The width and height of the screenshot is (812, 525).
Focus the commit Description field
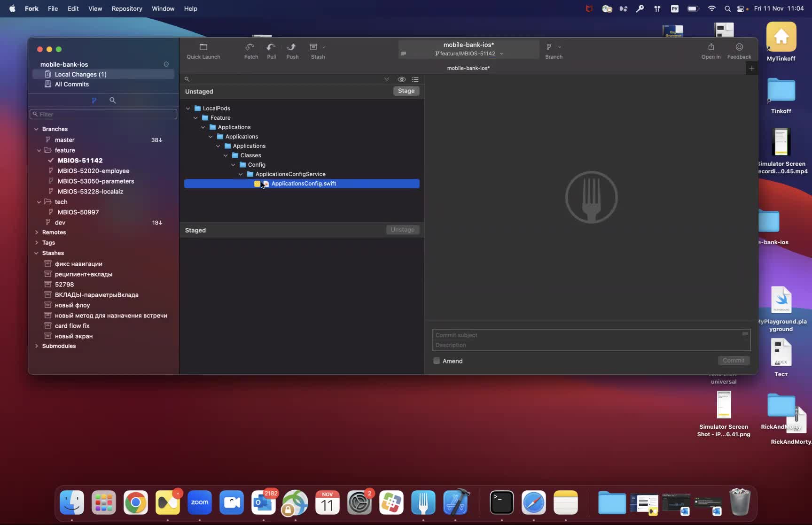tap(591, 345)
